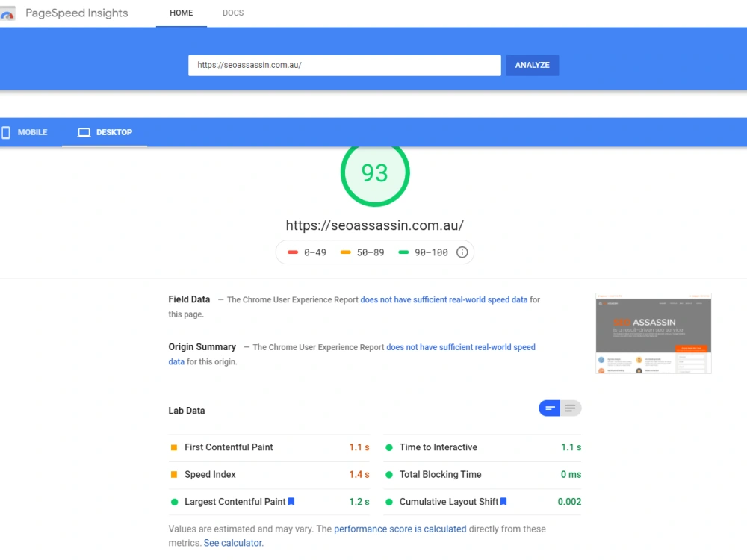This screenshot has width=747, height=560.
Task: Switch Lab Data to expanded description view
Action: pyautogui.click(x=570, y=408)
